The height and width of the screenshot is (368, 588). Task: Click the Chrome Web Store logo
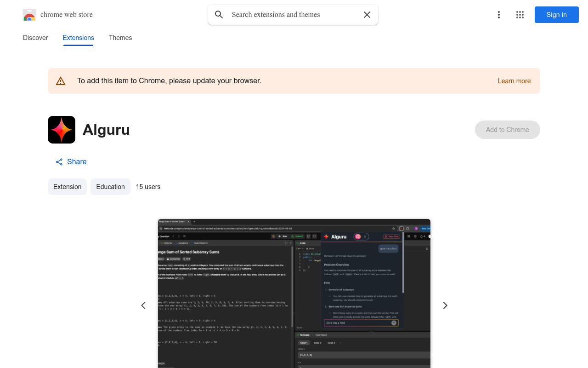[29, 15]
